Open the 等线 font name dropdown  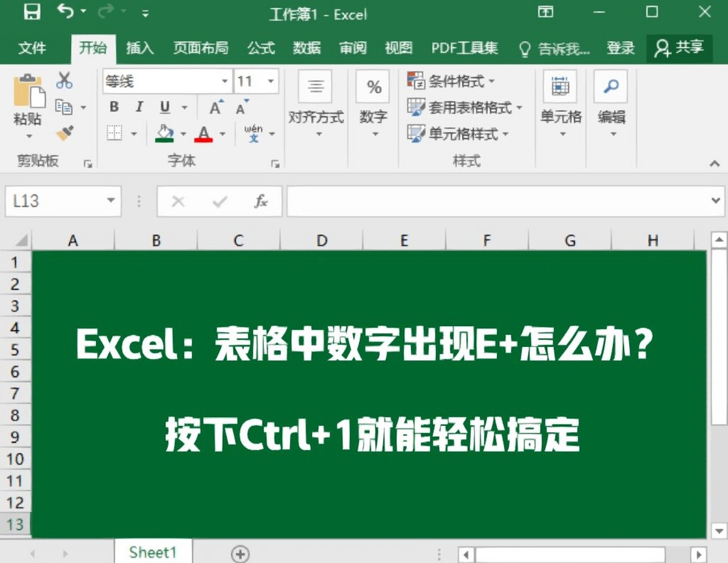pos(224,81)
